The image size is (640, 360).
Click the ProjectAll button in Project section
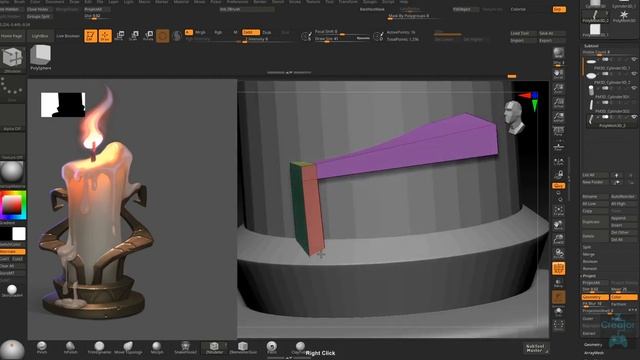pos(595,283)
